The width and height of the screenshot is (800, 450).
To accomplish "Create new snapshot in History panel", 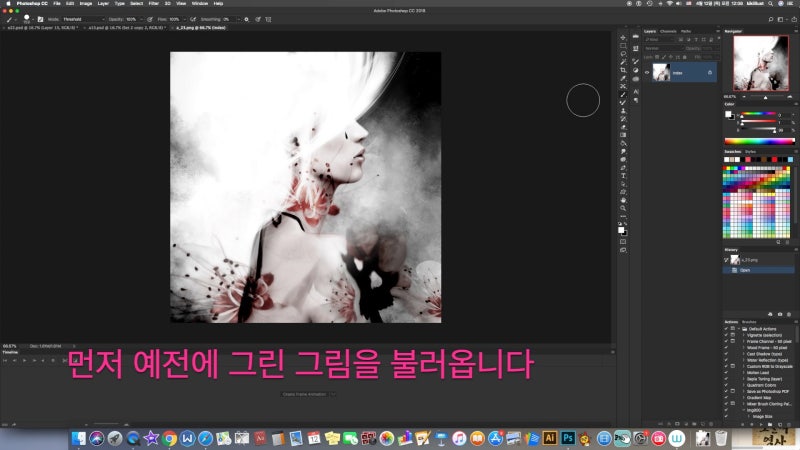I will point(780,314).
